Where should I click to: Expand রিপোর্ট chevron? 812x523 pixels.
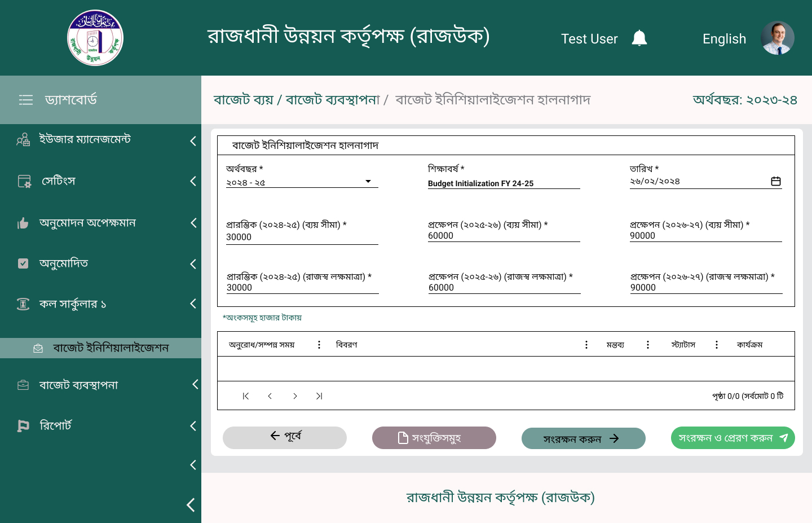click(x=193, y=426)
